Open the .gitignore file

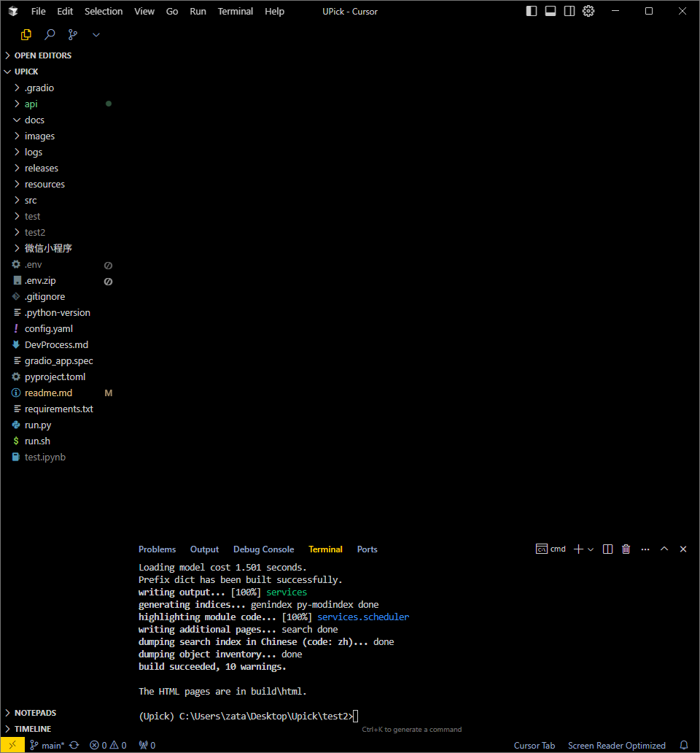(x=58, y=296)
